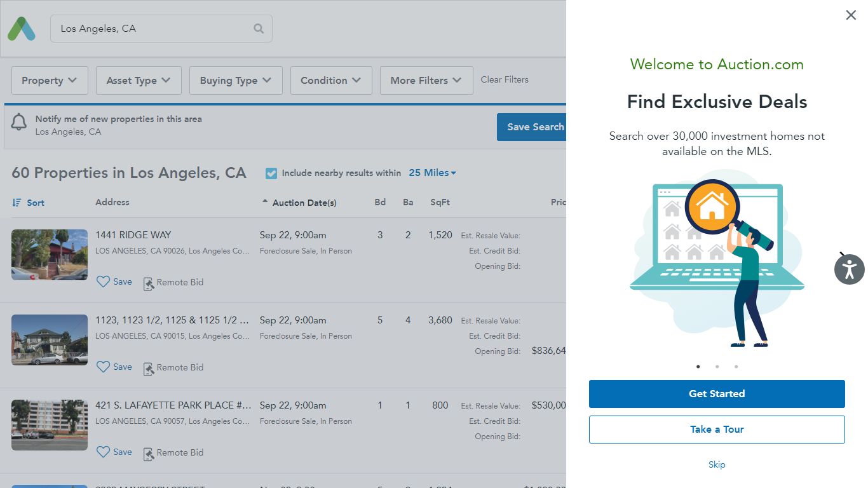The image size is (868, 488).
Task: Open 421 S. LAFAYETTE PARK PLACE address
Action: click(173, 405)
